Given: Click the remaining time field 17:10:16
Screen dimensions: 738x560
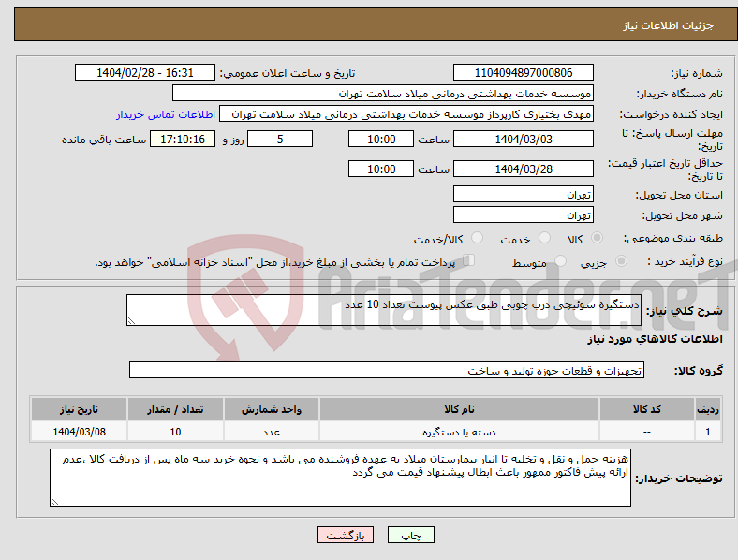Looking at the screenshot, I should point(183,139).
